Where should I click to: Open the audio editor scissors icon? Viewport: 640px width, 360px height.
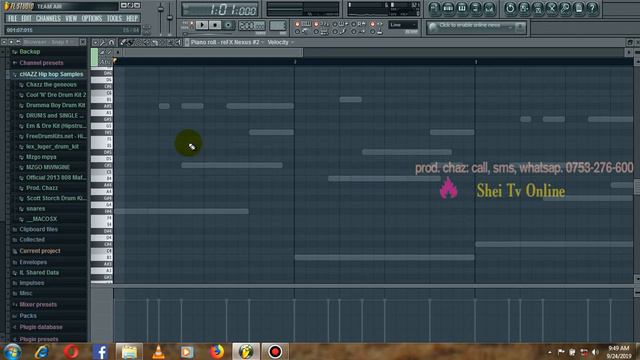[x=551, y=8]
